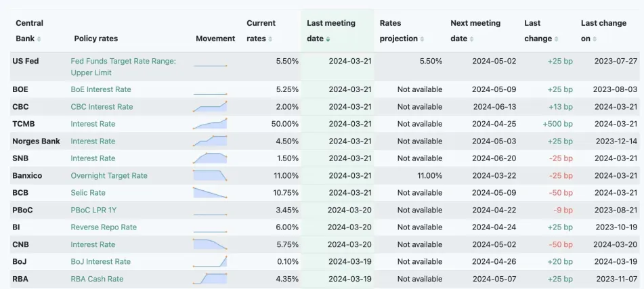The image size is (644, 289).
Task: Open Fed Funds Target Rate Range link
Action: click(x=123, y=66)
